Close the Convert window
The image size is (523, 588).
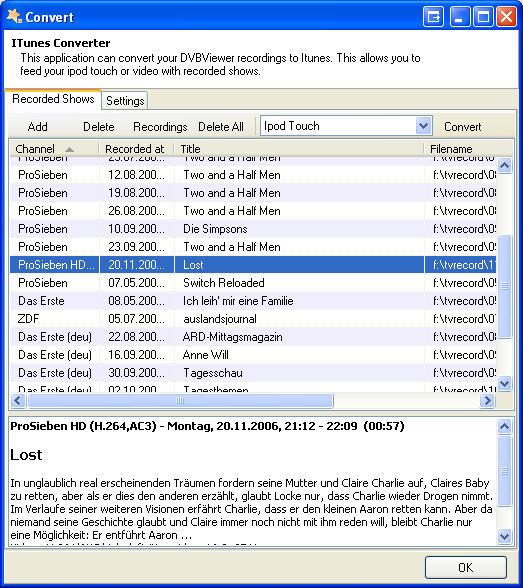[507, 17]
